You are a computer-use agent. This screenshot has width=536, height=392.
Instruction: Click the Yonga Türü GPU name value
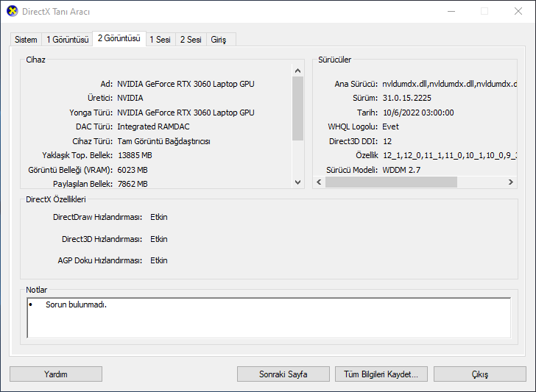(x=186, y=113)
